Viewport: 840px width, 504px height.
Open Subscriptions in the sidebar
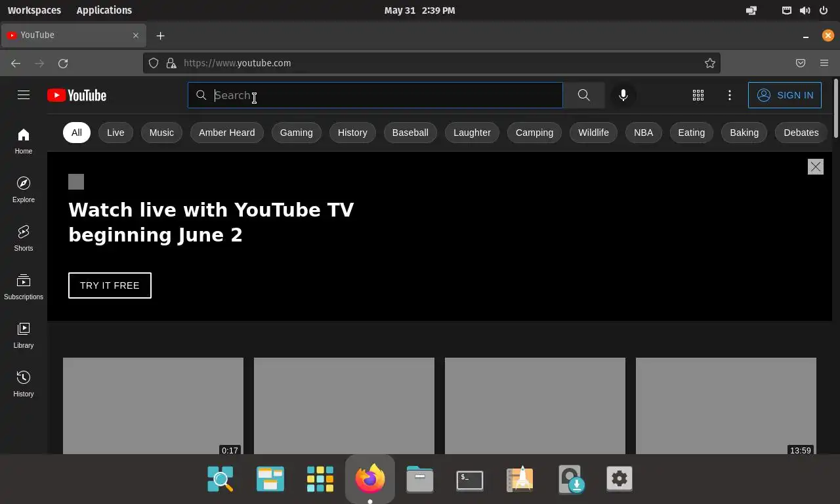(x=24, y=287)
